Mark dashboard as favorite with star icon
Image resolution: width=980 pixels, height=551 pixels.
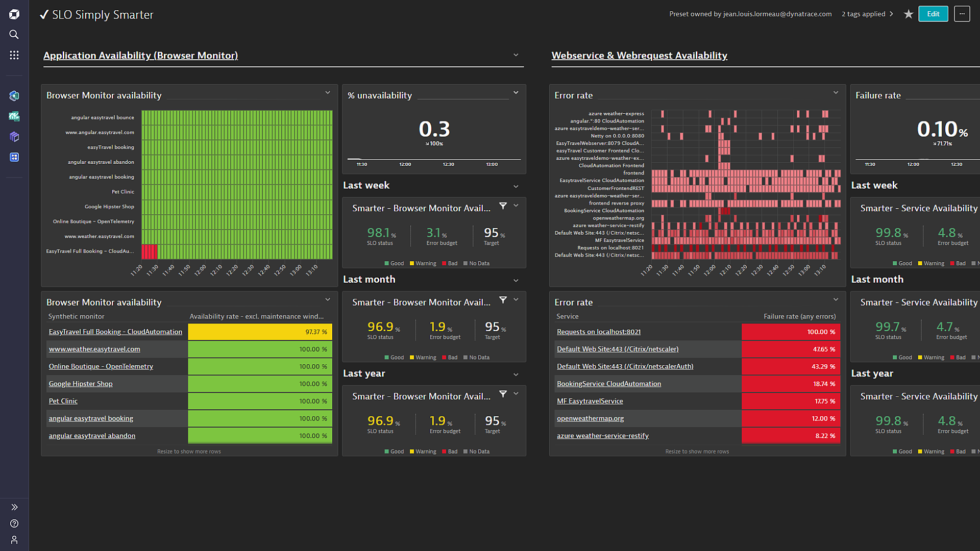pyautogui.click(x=909, y=14)
